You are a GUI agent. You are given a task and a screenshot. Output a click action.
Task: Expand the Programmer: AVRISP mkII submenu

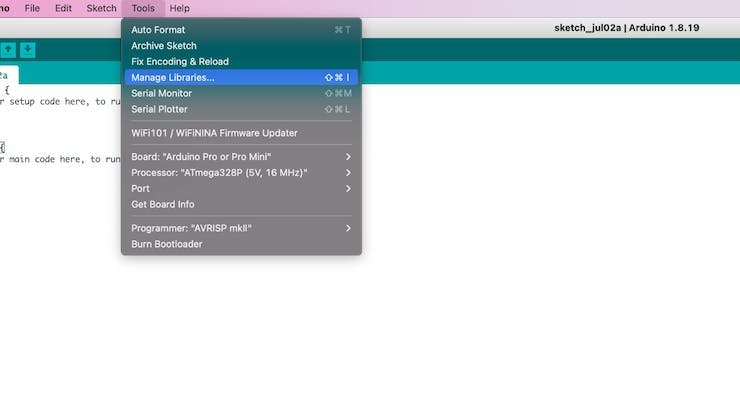point(241,228)
